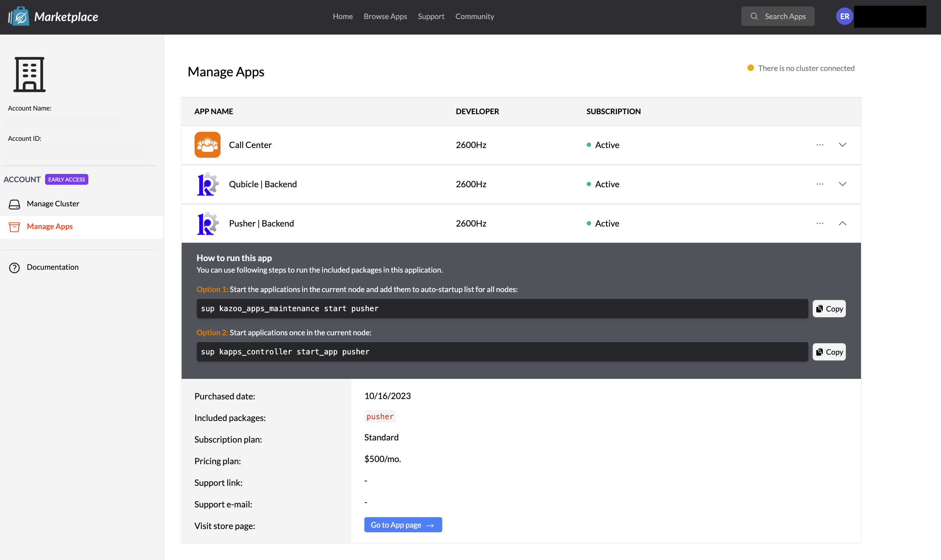Open more options for Call Center

tap(820, 145)
